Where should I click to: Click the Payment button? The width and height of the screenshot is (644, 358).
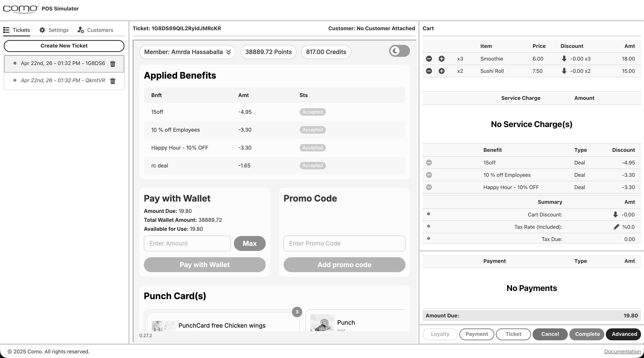476,334
